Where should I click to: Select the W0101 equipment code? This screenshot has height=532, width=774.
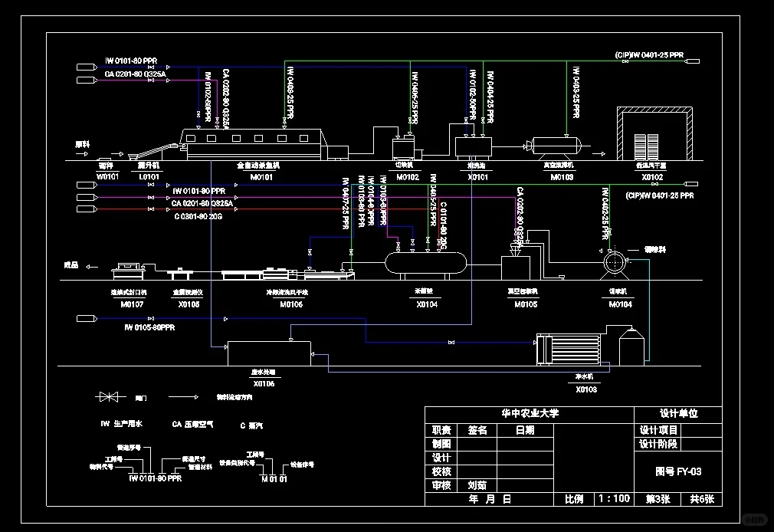tap(107, 176)
